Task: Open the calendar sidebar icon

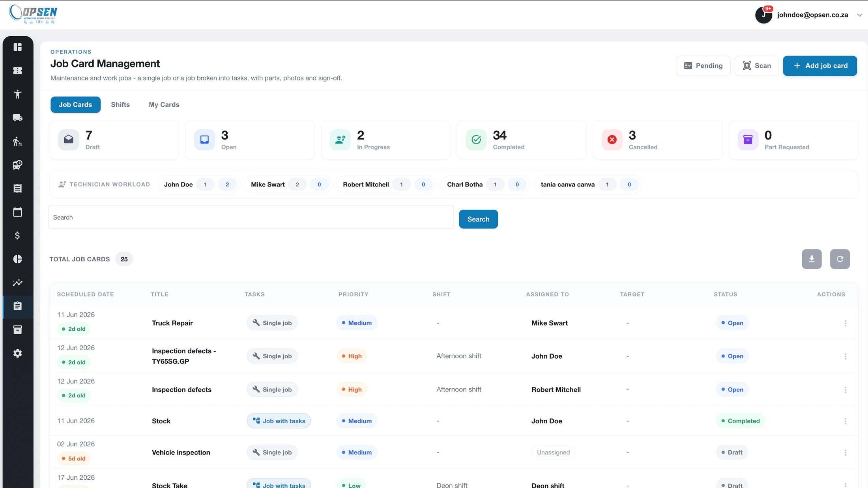Action: pos(17,212)
